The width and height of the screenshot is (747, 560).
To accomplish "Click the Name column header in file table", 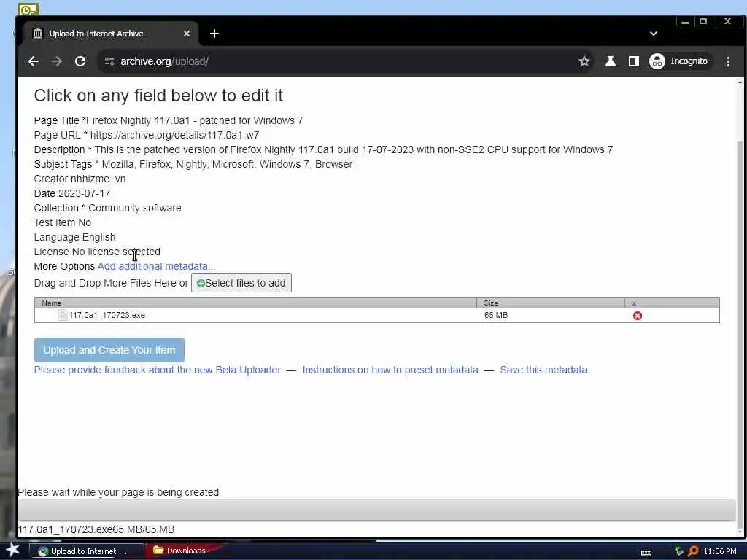I will pos(255,303).
